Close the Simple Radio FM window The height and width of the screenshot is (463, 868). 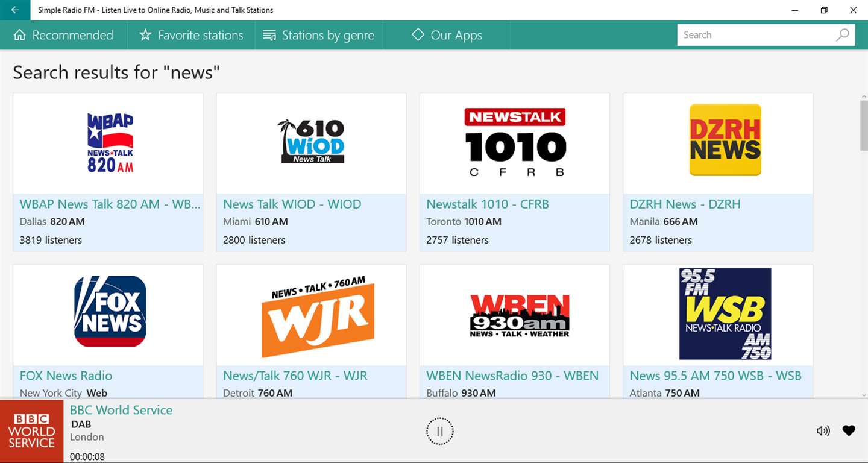pyautogui.click(x=853, y=10)
